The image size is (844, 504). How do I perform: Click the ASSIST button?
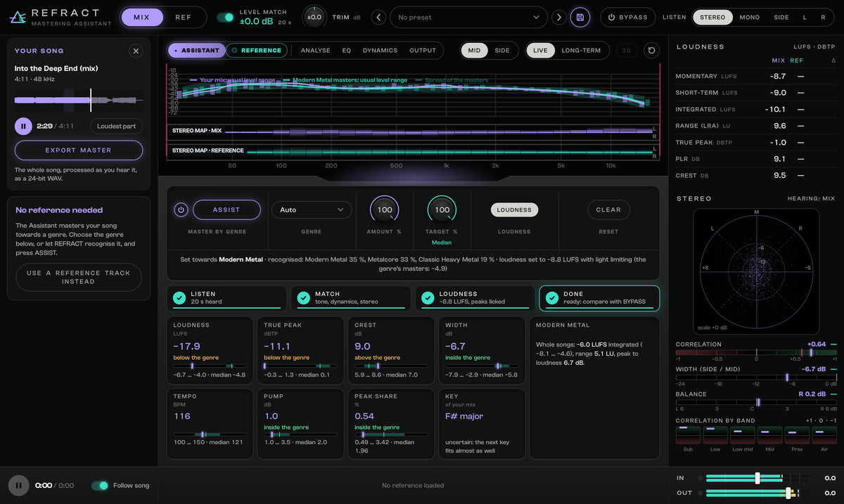coord(226,209)
